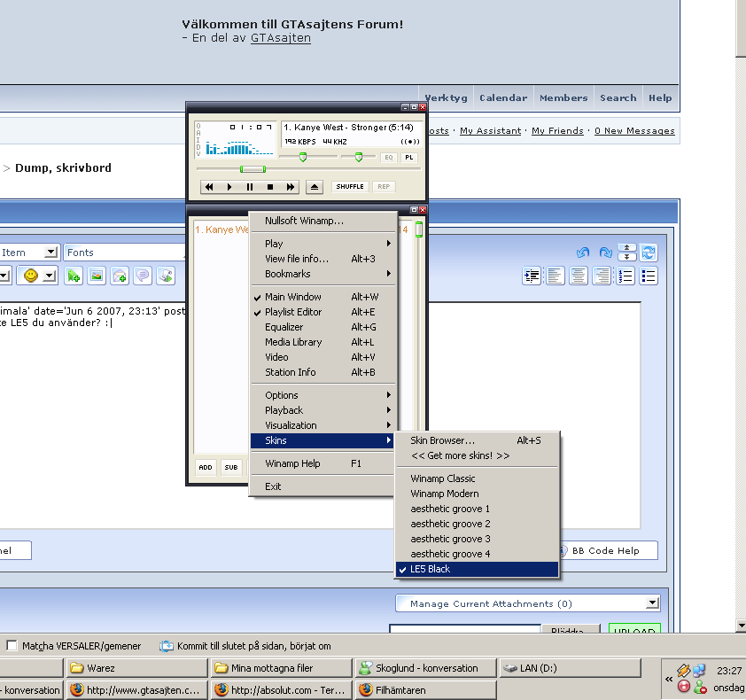Adjust the Winamp balance slider

pyautogui.click(x=359, y=157)
